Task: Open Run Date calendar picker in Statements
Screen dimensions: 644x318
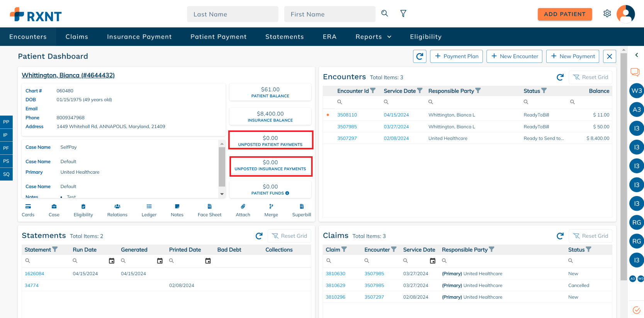Action: coord(112,261)
